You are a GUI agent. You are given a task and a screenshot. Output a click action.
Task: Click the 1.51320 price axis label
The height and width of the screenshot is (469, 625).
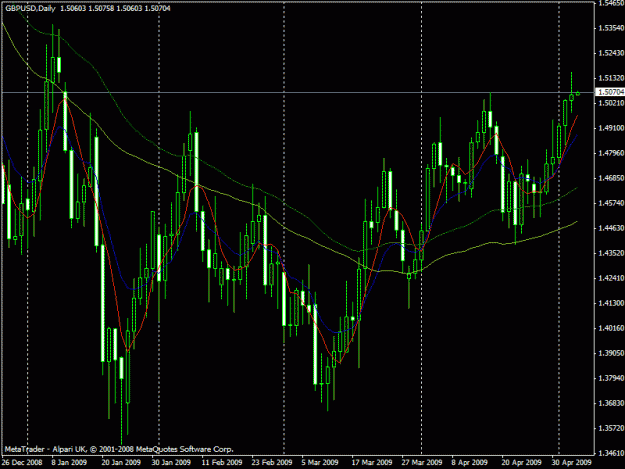[611, 78]
